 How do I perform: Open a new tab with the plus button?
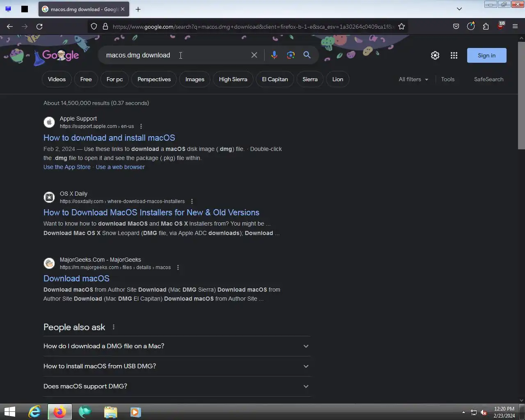click(x=138, y=9)
